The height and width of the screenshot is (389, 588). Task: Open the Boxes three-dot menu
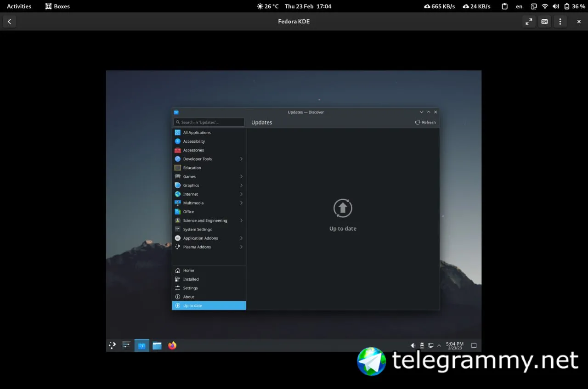[x=560, y=22]
